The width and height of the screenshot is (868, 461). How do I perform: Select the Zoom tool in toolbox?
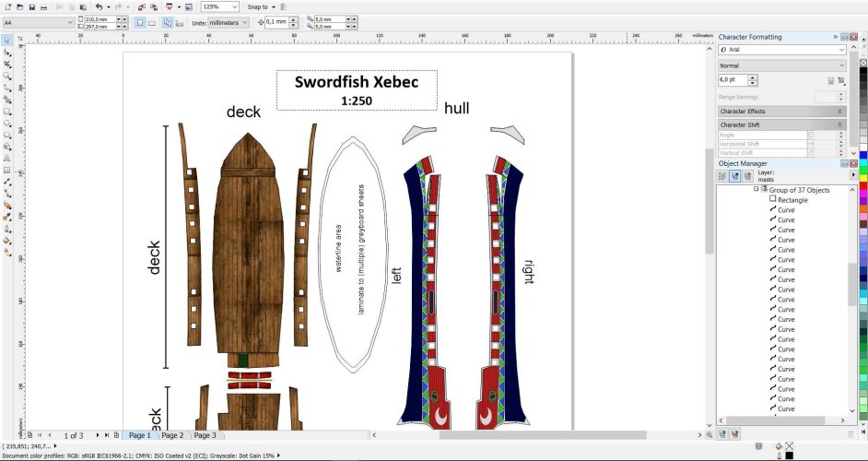click(x=6, y=77)
